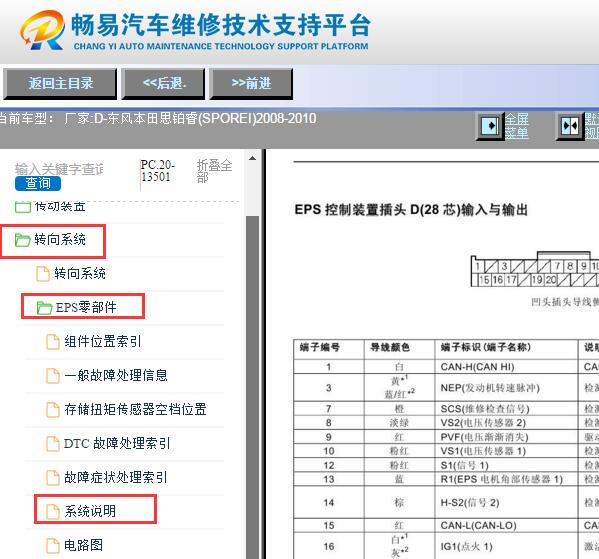
Task: Open the 全屏菜单 link
Action: (517, 126)
